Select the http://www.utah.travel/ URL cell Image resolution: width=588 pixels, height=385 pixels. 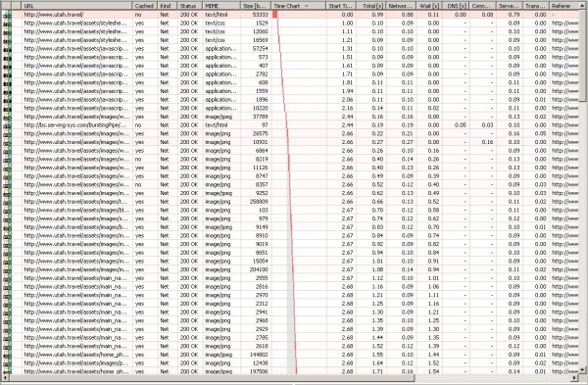pos(76,15)
